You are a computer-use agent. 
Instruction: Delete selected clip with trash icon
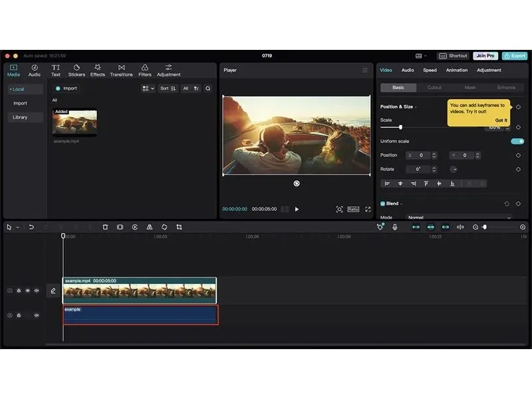click(105, 227)
